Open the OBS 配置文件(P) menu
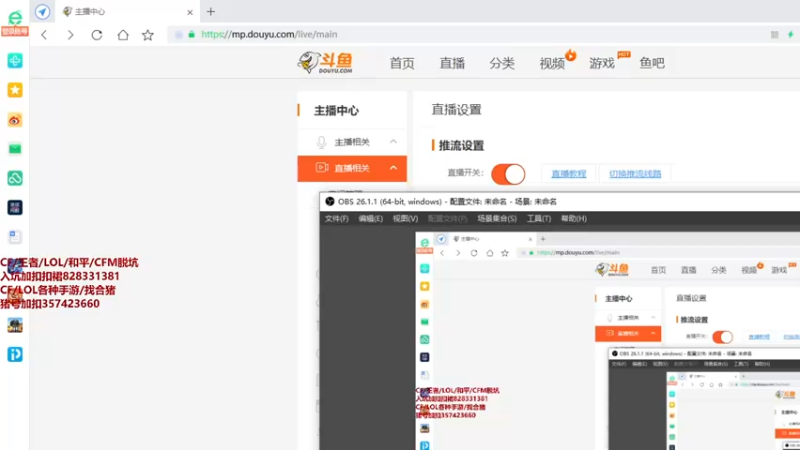800x450 pixels. pyautogui.click(x=447, y=218)
